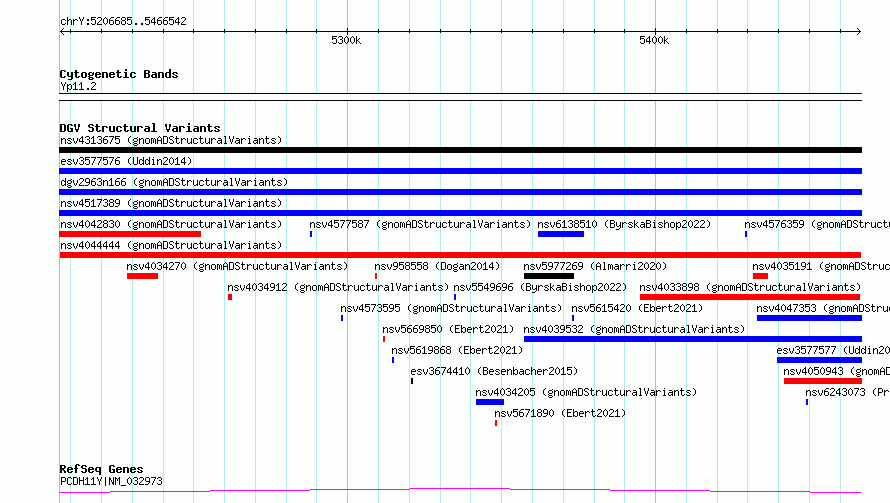Click the nsv4039532 variant label
This screenshot has height=503, width=890.
coord(634,329)
